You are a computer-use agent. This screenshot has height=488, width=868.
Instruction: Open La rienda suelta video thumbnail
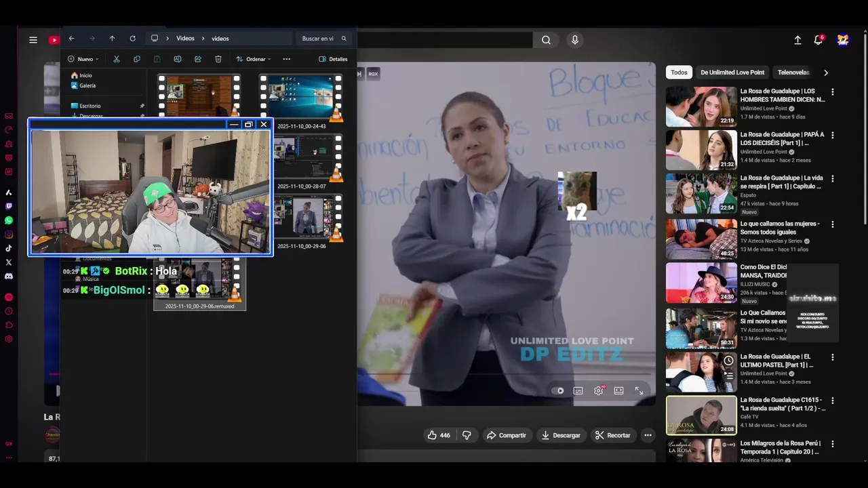[x=701, y=415]
